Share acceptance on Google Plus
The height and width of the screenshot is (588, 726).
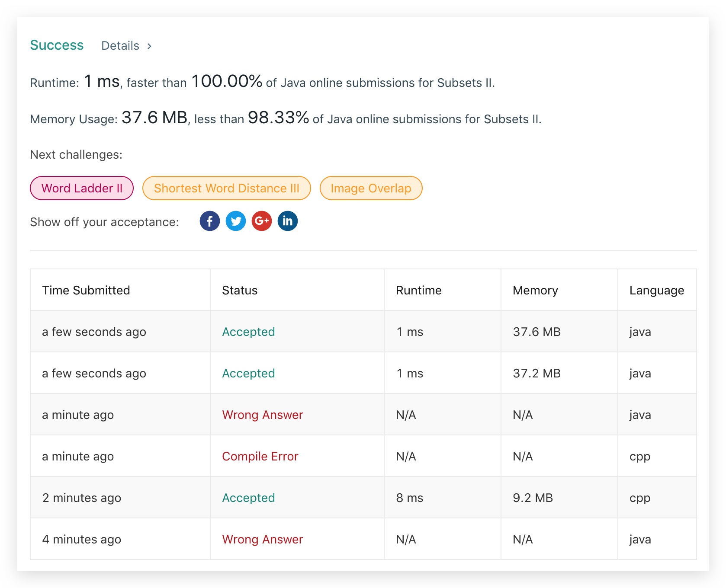coord(262,221)
